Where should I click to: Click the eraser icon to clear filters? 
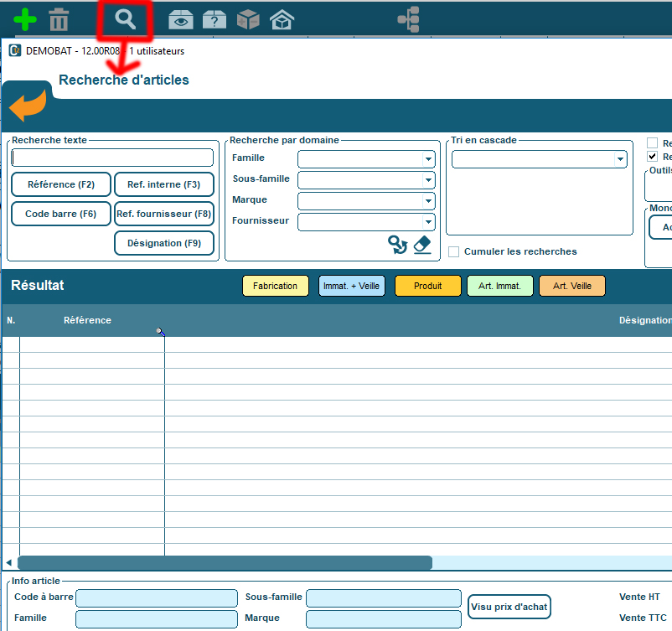click(422, 245)
